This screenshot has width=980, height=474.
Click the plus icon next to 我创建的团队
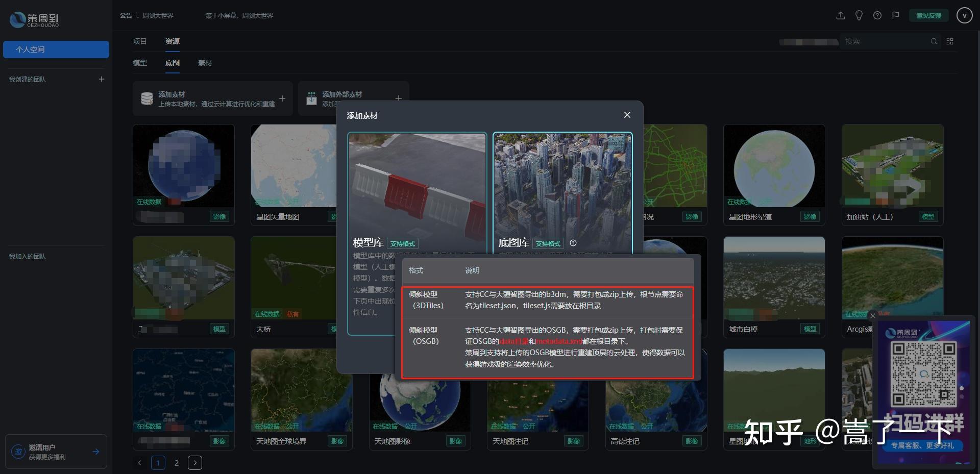[102, 79]
